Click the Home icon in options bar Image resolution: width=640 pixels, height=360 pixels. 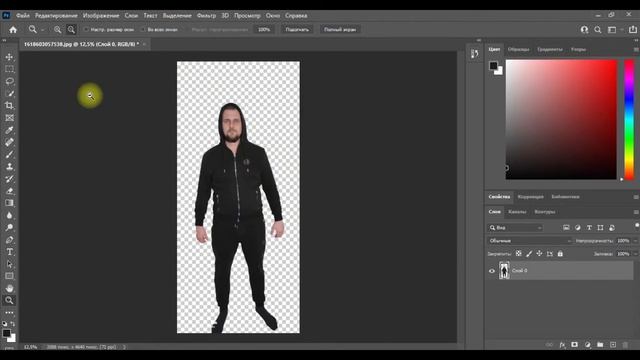tap(13, 30)
